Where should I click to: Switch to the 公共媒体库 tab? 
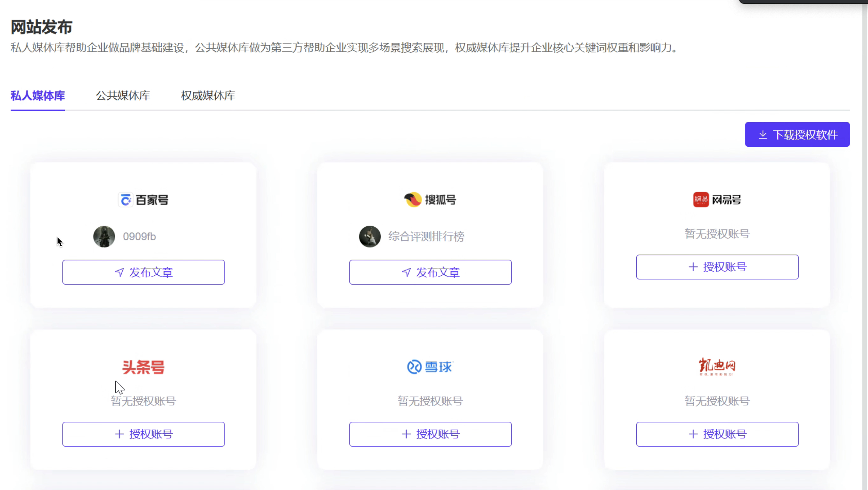click(123, 96)
